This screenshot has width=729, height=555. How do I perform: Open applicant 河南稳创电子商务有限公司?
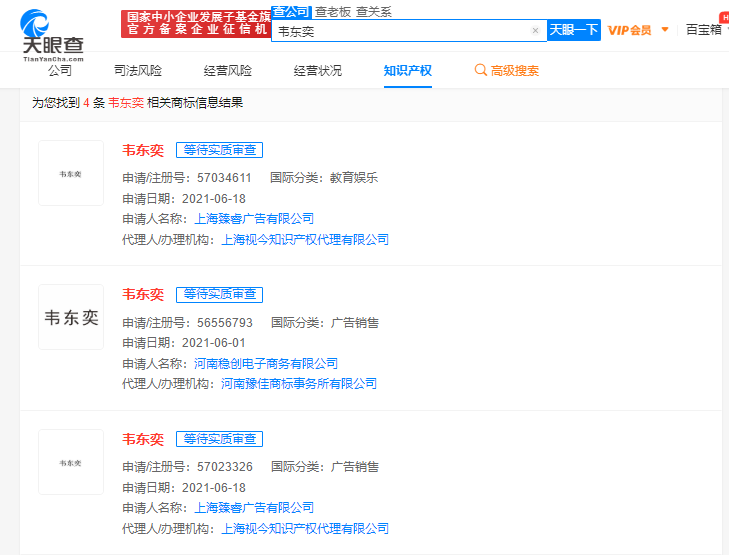coord(265,363)
